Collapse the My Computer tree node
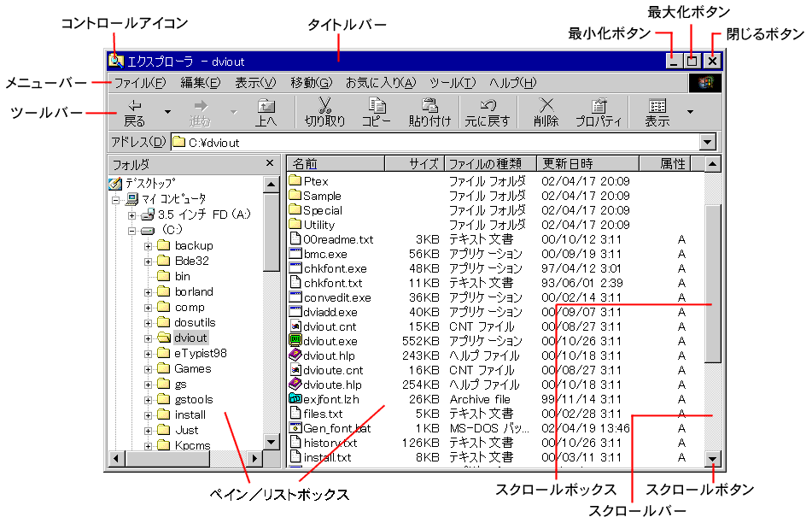Viewport: 812px width, 523px height. pos(116,200)
